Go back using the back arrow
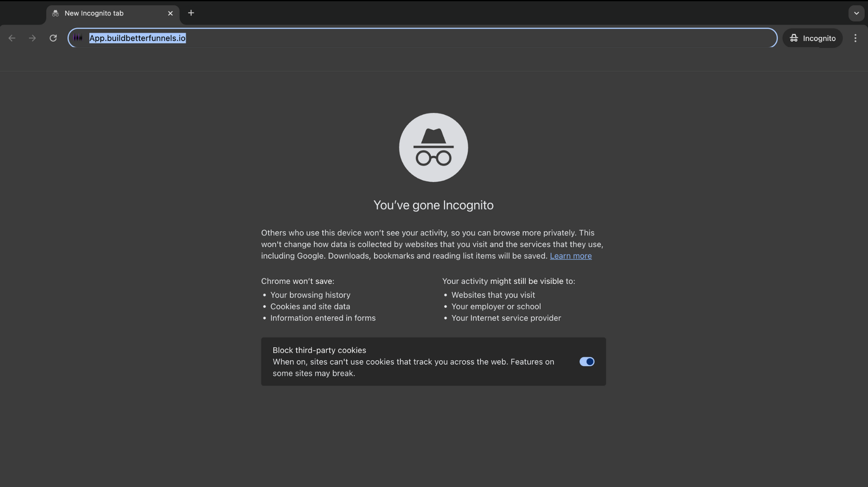 coord(12,38)
